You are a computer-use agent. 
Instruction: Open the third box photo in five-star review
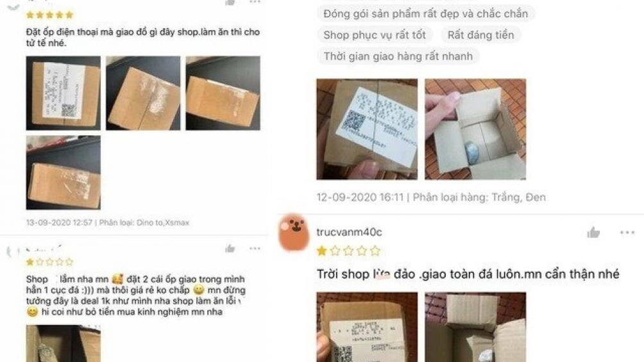point(223,93)
